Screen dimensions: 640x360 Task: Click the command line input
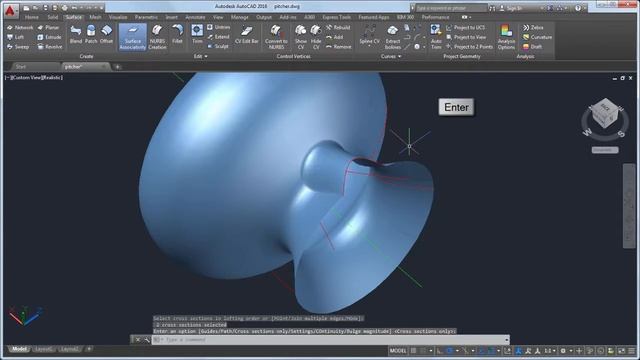click(x=331, y=340)
